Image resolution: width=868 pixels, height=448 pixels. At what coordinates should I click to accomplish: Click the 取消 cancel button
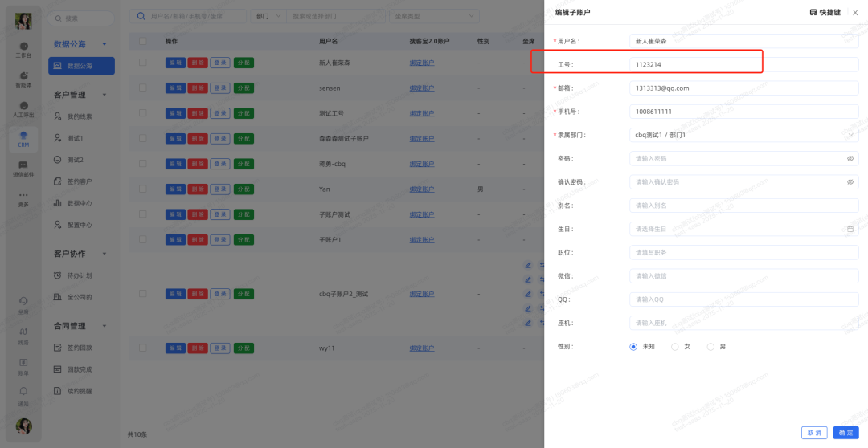click(814, 433)
